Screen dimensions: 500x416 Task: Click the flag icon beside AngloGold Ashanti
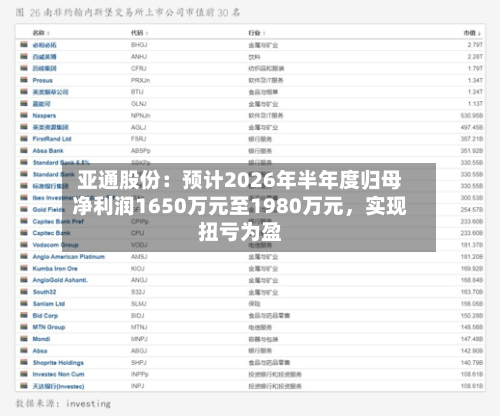(x=24, y=280)
